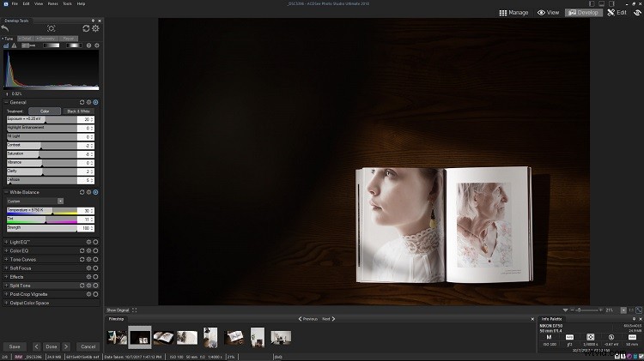Click the zoom out minus icon
The image size is (644, 361).
(572, 310)
